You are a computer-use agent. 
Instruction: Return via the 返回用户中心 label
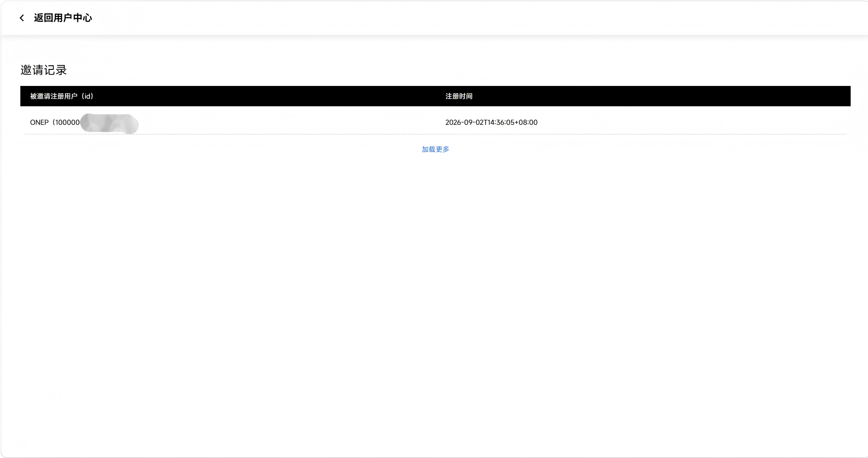point(63,18)
